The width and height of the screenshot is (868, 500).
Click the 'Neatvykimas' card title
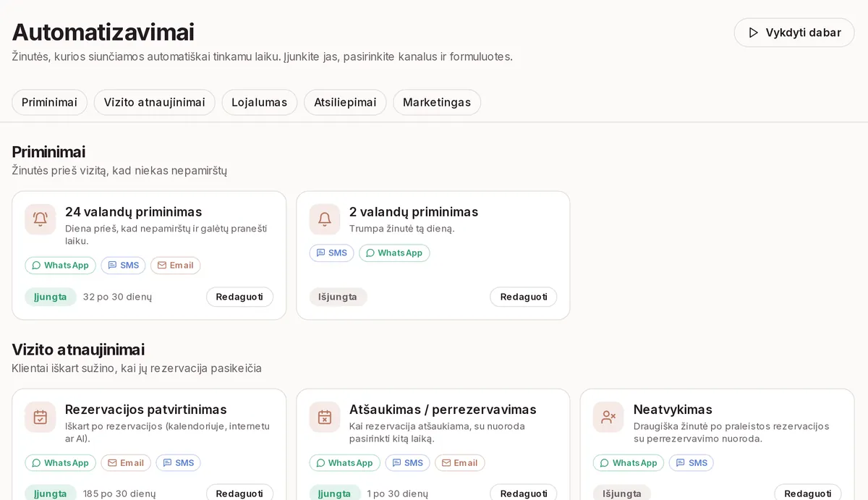tap(673, 410)
